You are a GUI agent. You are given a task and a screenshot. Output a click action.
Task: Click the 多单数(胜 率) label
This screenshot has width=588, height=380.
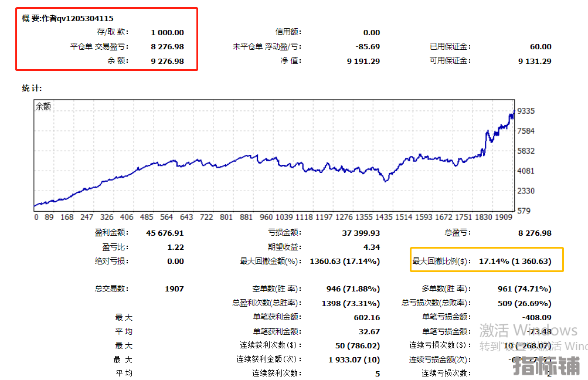click(446, 289)
